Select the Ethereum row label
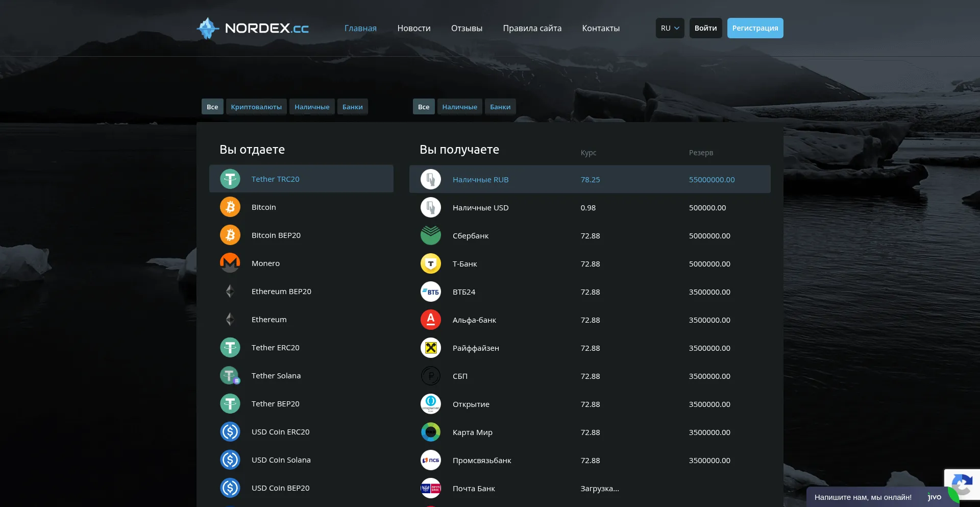This screenshot has width=980, height=507. point(269,320)
